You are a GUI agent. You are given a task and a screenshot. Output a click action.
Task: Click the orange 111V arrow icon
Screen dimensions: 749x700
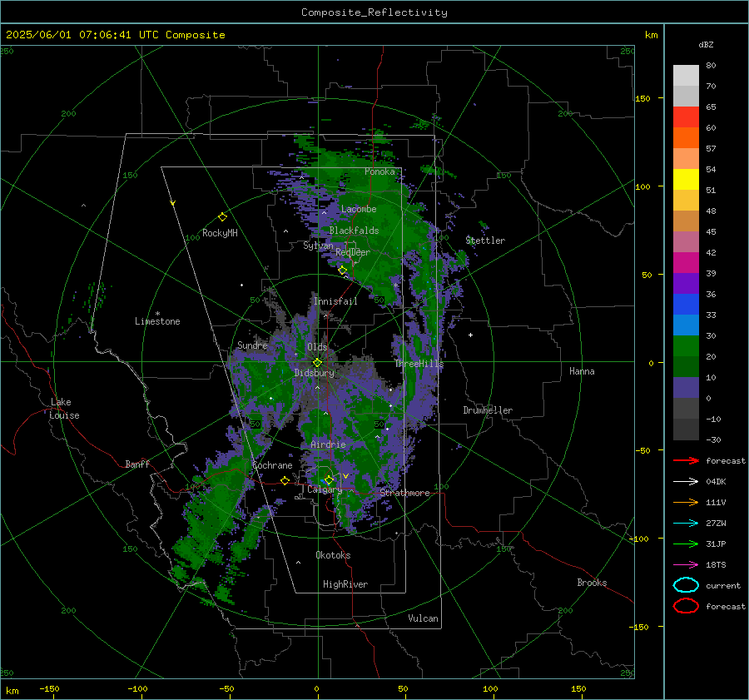[686, 502]
